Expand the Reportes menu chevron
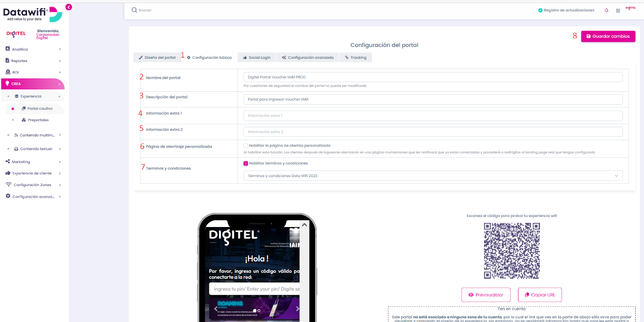Screen dimensions: 644x322 60,61
